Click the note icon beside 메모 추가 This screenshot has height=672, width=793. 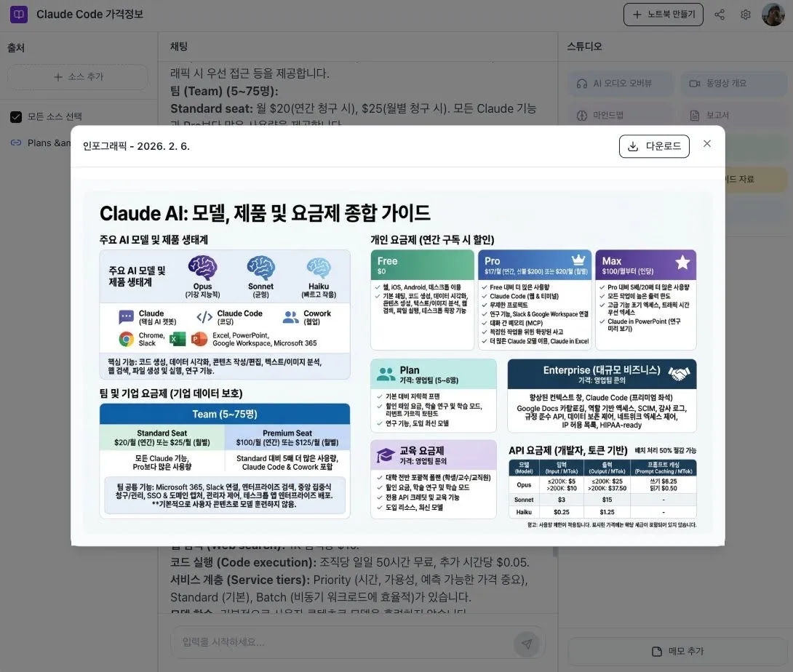pos(657,651)
